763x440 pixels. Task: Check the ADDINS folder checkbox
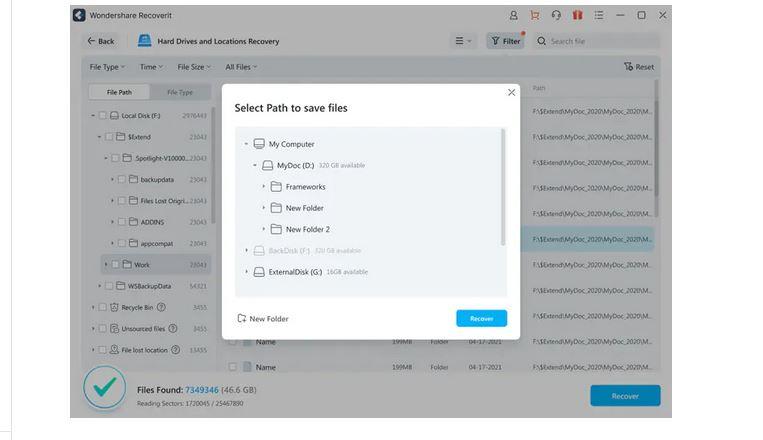(122, 222)
